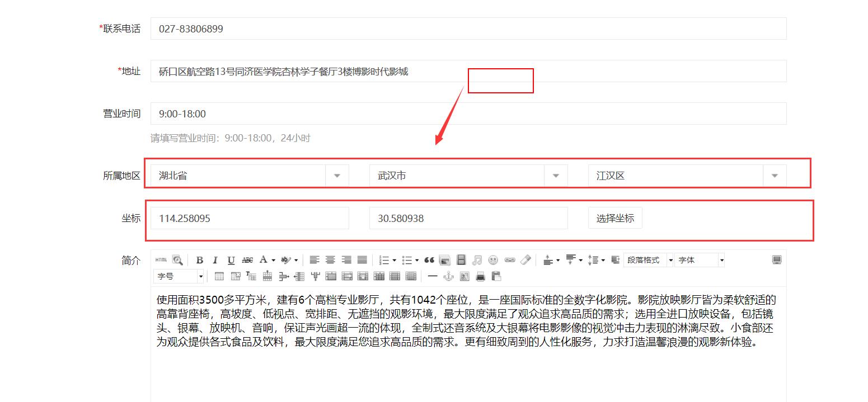
Task: Click the 所属地区 label
Action: coord(121,176)
